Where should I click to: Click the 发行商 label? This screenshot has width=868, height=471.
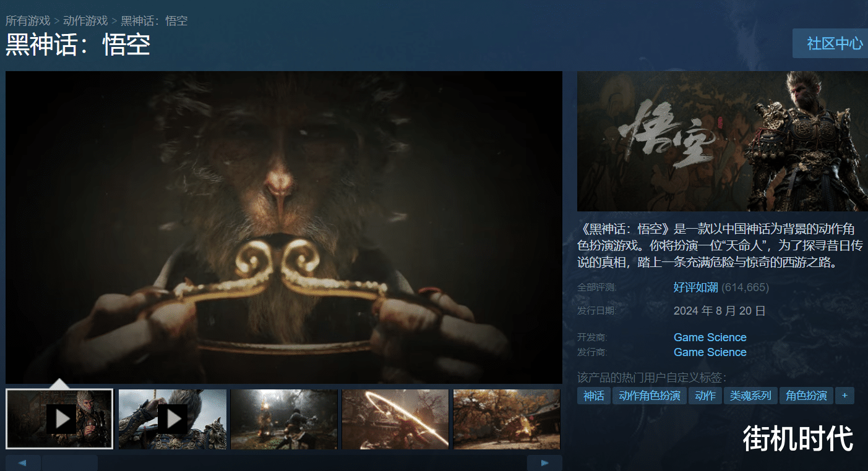592,352
